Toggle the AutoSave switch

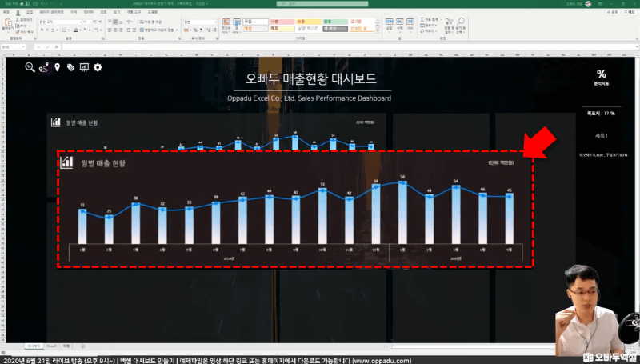25,4
